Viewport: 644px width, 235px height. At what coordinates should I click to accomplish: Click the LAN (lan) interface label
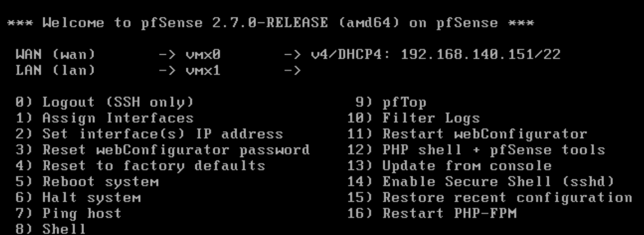pyautogui.click(x=56, y=70)
